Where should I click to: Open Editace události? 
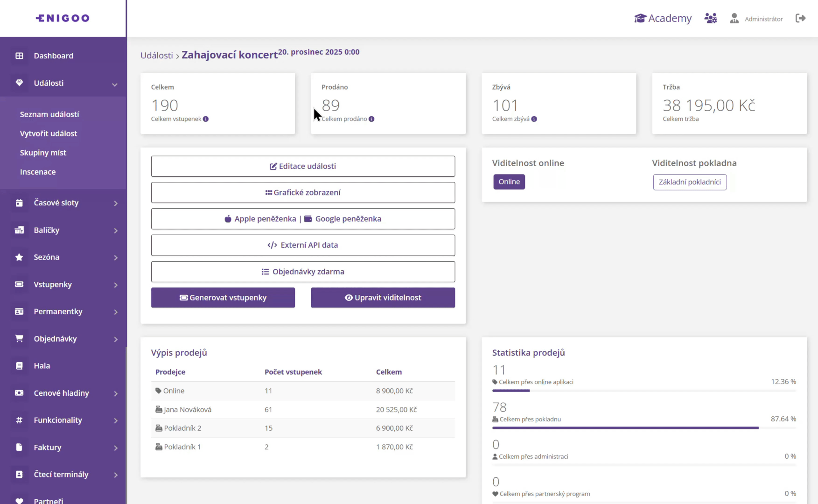tap(303, 166)
